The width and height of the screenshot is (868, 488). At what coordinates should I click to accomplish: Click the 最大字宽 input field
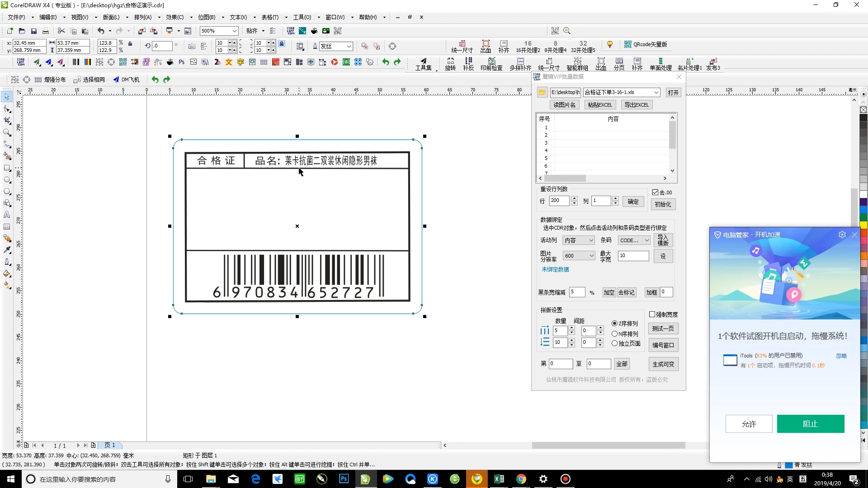(633, 256)
